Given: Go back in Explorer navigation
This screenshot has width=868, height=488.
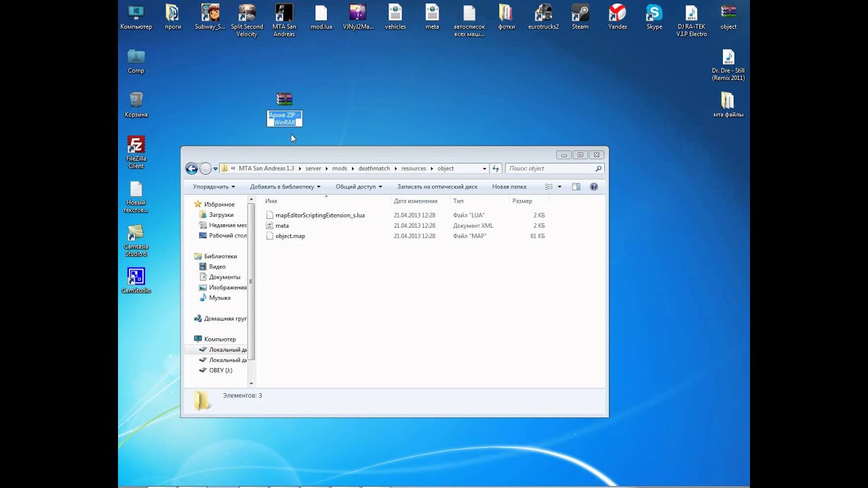Looking at the screenshot, I should click(192, 169).
